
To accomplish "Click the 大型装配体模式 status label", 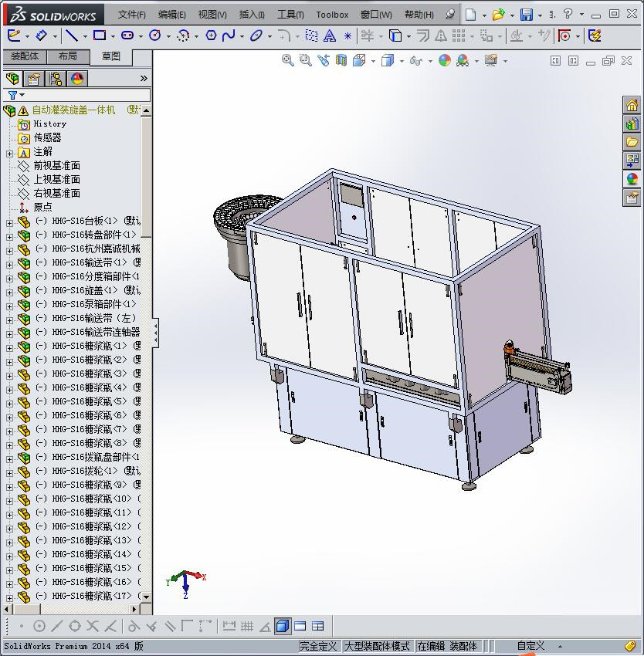I will click(377, 646).
